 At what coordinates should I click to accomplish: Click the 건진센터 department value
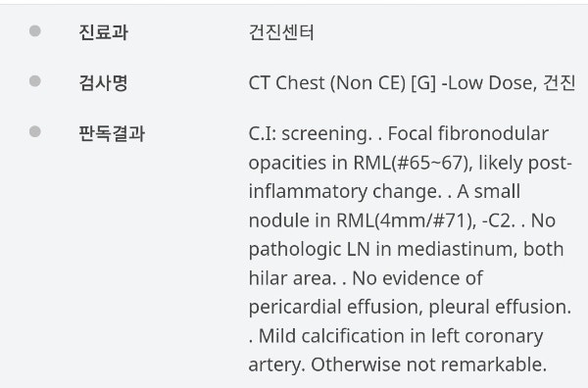[281, 32]
